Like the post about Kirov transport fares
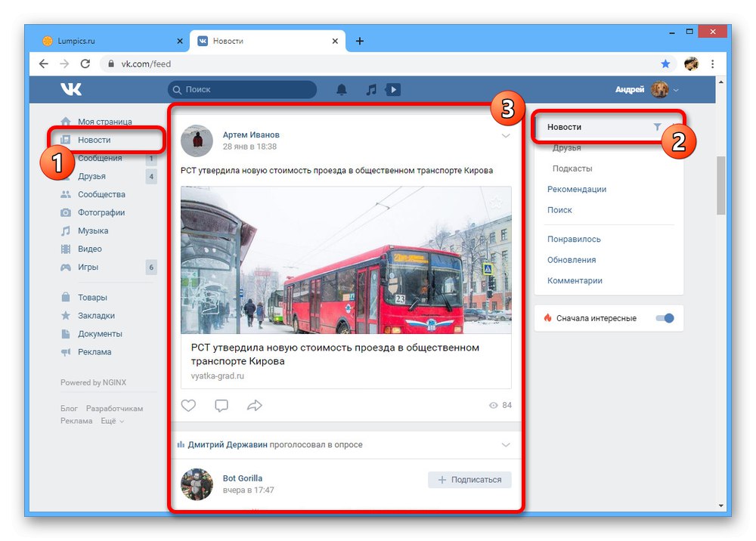Image resolution: width=756 pixels, height=541 pixels. pyautogui.click(x=188, y=405)
